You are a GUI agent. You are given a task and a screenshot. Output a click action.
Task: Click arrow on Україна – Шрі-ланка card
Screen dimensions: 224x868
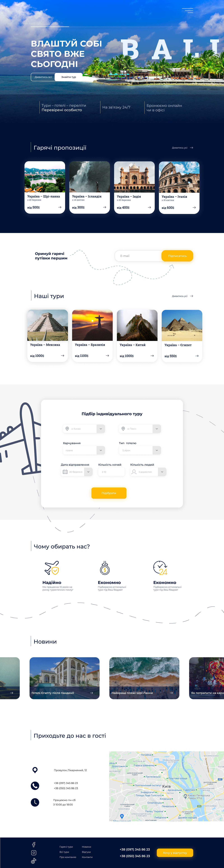[60, 207]
